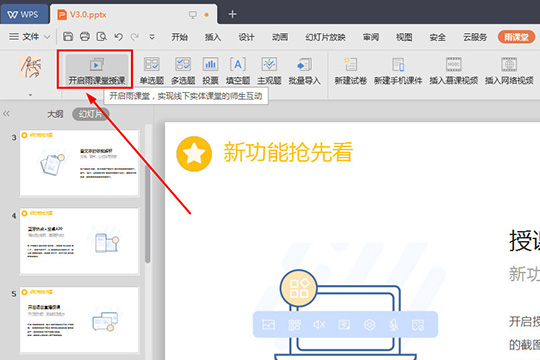
Task: Click the Undo icon
Action: pyautogui.click(x=118, y=37)
